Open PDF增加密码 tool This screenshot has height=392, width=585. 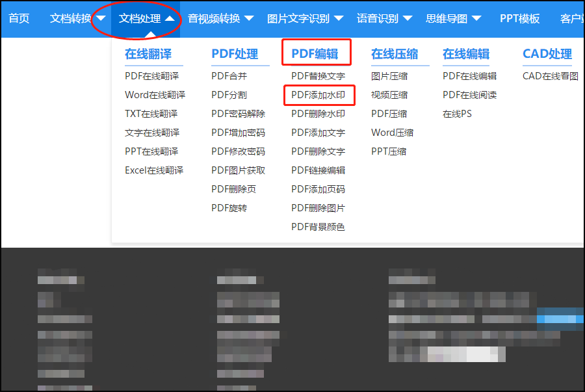point(238,133)
